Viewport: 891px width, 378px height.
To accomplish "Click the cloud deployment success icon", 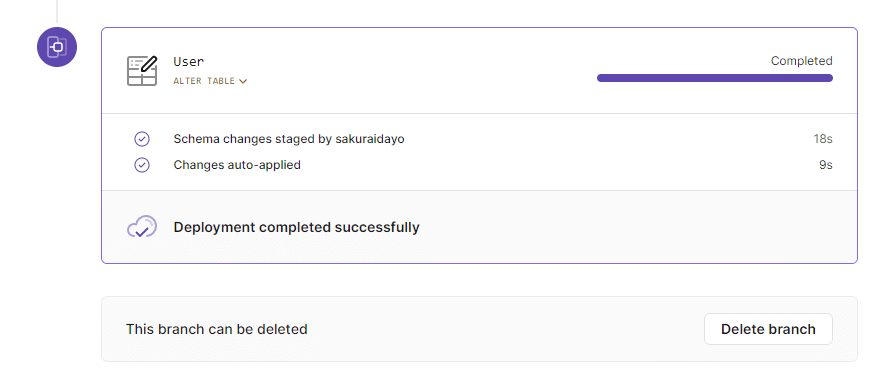I will point(141,227).
